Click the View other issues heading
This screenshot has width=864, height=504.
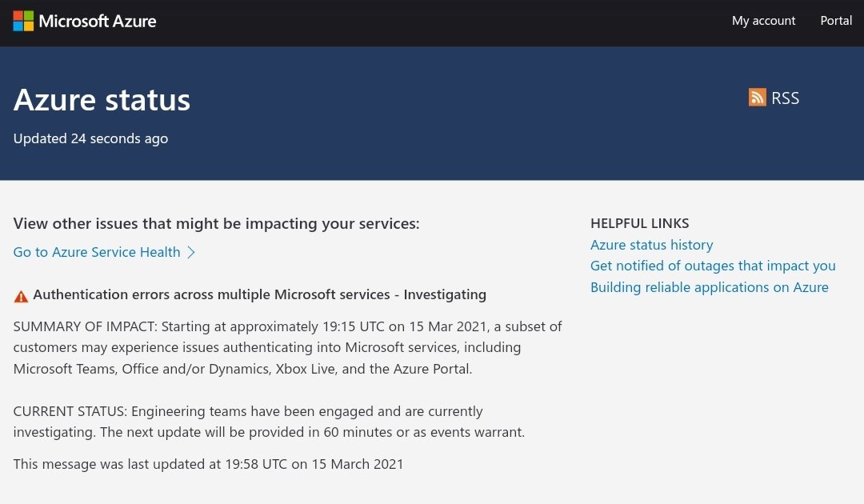(x=216, y=224)
